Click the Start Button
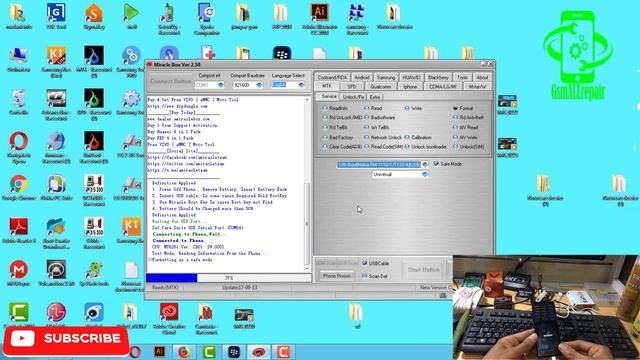 (x=424, y=270)
